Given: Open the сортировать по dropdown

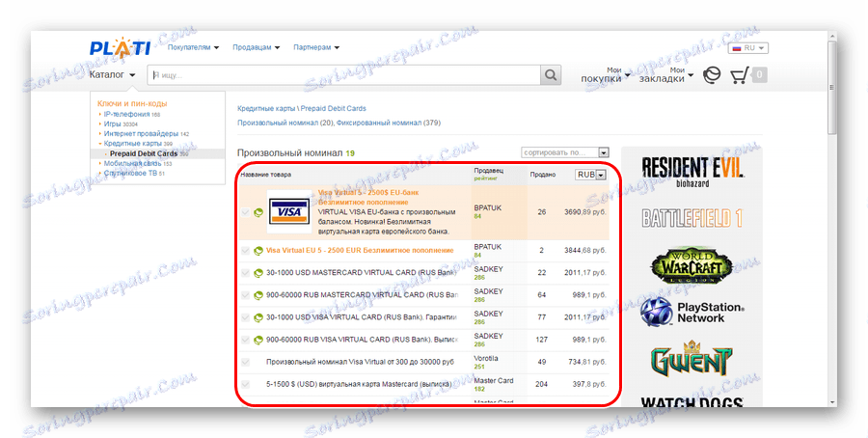Looking at the screenshot, I should [x=564, y=152].
